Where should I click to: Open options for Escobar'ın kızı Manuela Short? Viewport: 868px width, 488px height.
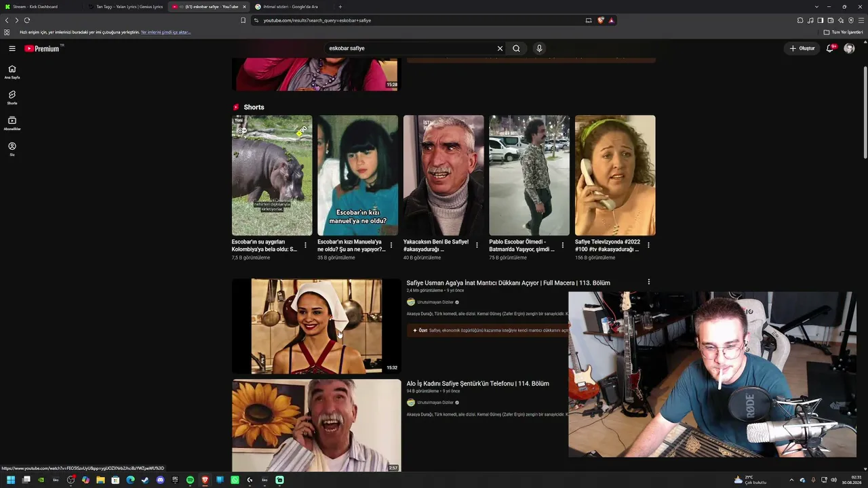[x=391, y=245]
